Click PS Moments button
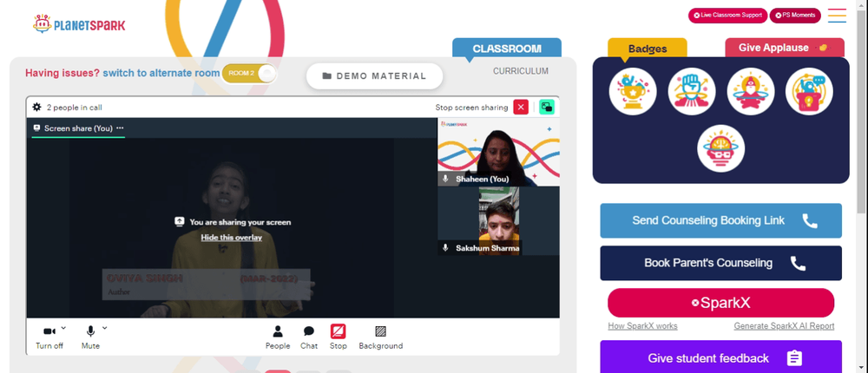868x373 pixels. (795, 16)
